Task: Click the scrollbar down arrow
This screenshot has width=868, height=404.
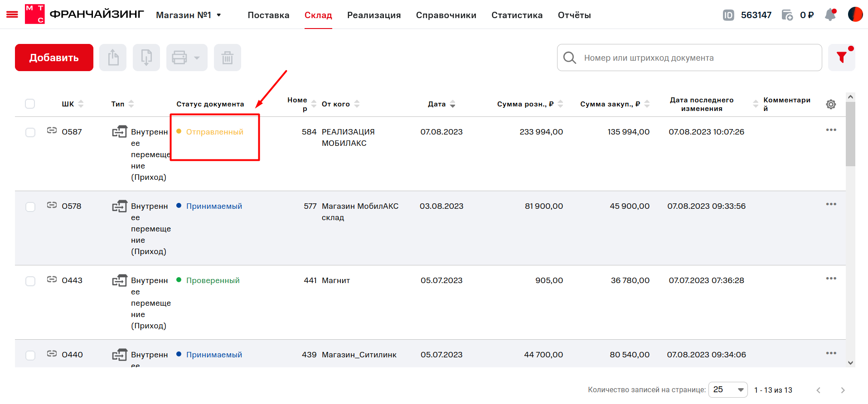Action: coord(850,363)
